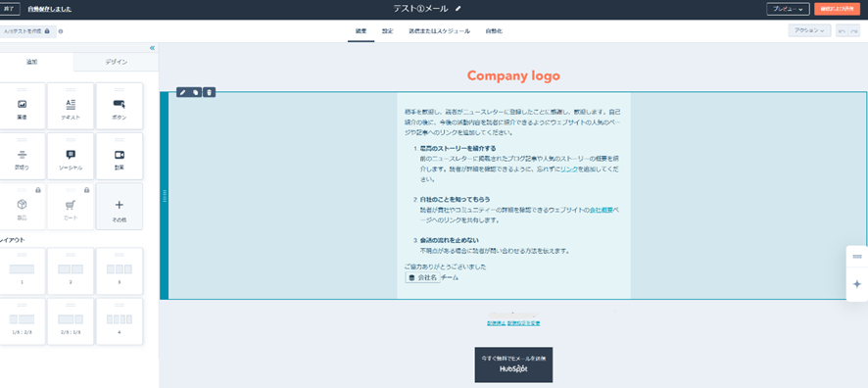Open the 自動化 tab
Image resolution: width=868 pixels, height=388 pixels.
point(495,31)
